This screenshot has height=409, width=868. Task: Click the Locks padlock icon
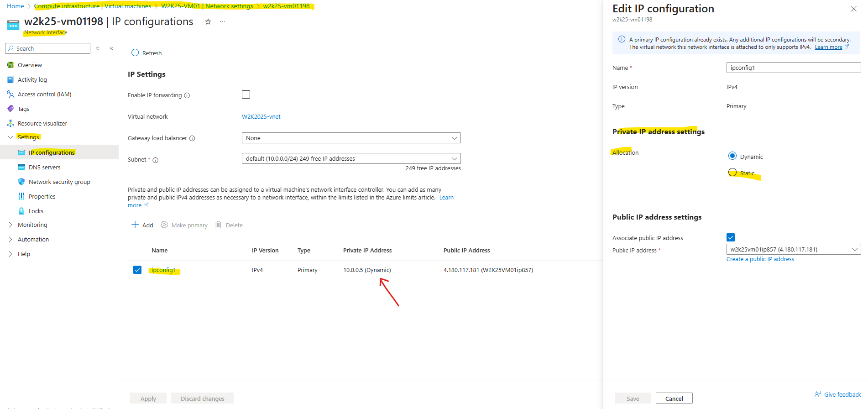[21, 211]
